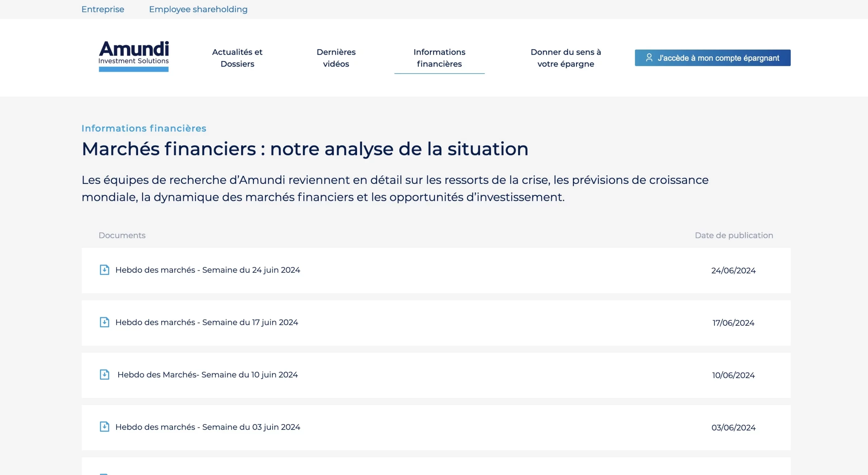This screenshot has width=868, height=475.
Task: Open Hebdo des marchés - Semaine du 03 juin 2024
Action: point(208,427)
